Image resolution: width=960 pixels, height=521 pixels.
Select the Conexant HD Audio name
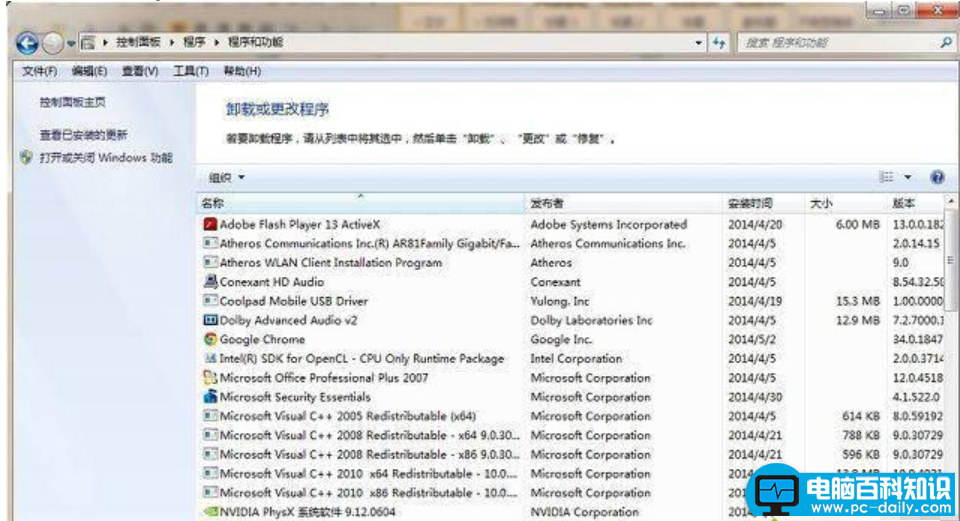point(272,282)
